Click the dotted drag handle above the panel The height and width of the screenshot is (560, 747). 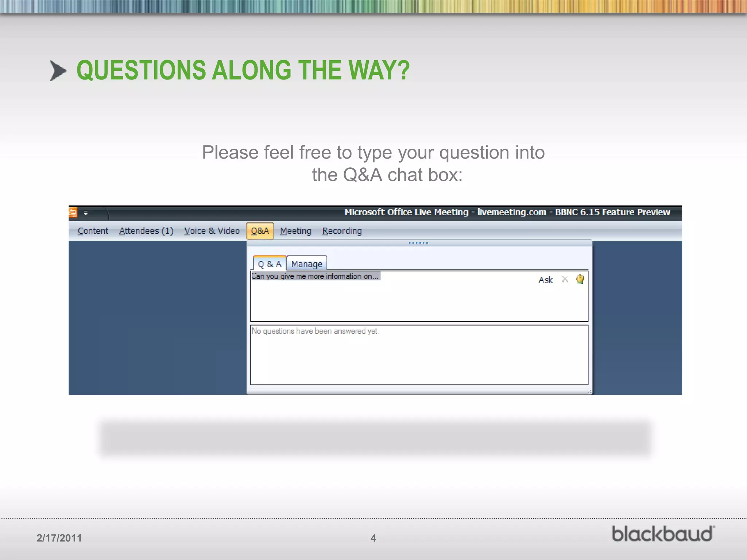click(x=418, y=243)
